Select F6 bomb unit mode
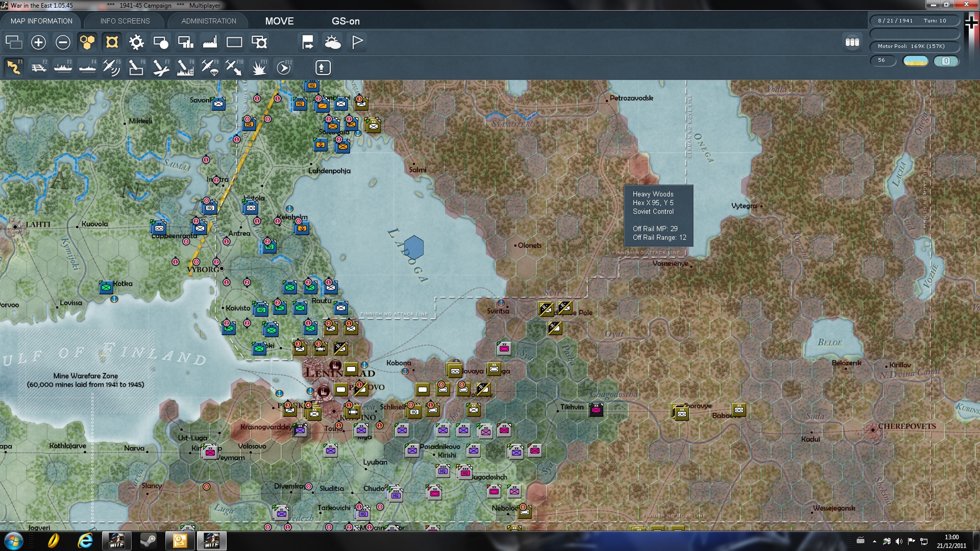Image resolution: width=980 pixels, height=551 pixels. point(136,67)
